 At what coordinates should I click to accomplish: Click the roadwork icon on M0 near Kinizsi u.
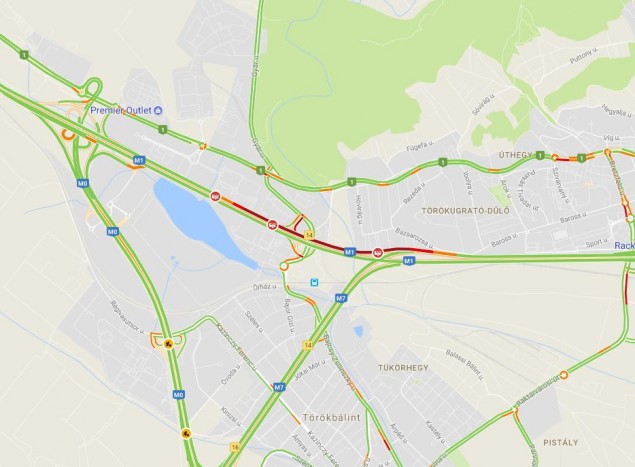[x=185, y=434]
